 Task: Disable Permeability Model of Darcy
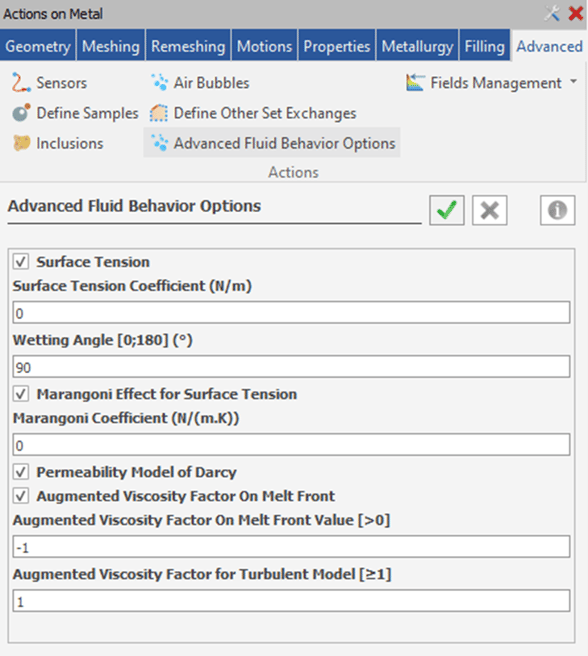click(x=21, y=472)
